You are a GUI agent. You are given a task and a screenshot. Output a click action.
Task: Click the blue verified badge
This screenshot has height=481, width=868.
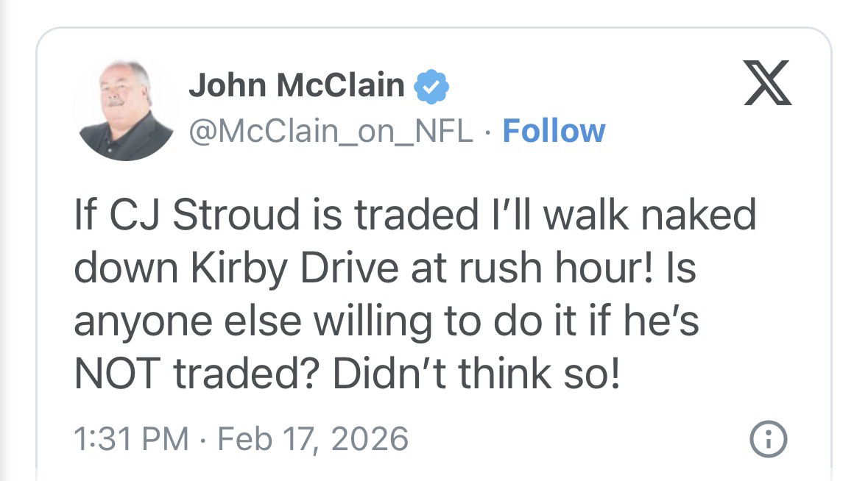click(x=432, y=88)
